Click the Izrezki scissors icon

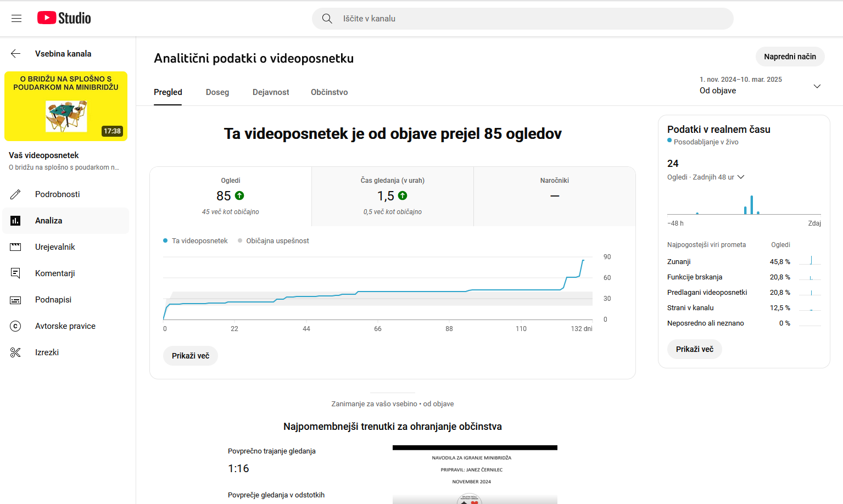tap(15, 352)
